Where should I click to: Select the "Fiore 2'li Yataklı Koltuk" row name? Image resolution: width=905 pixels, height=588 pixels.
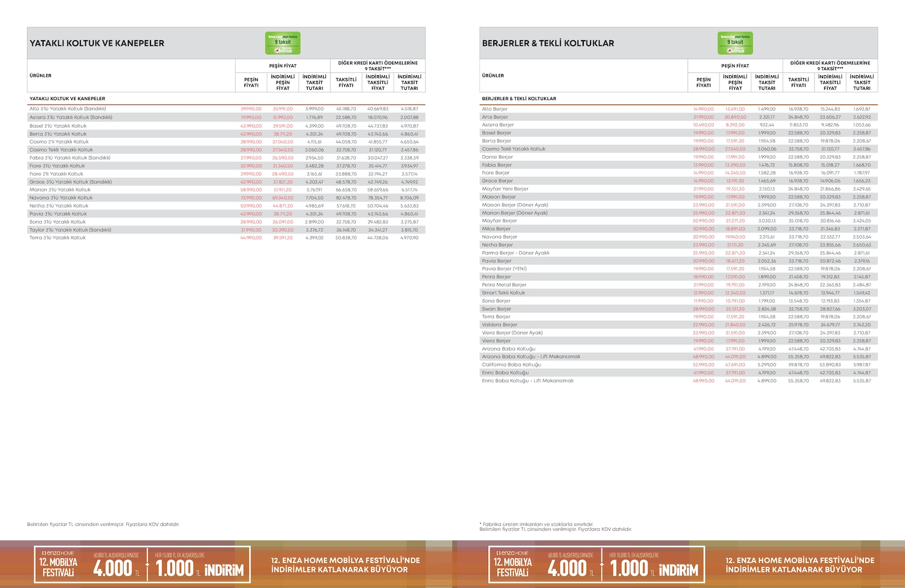[56, 174]
